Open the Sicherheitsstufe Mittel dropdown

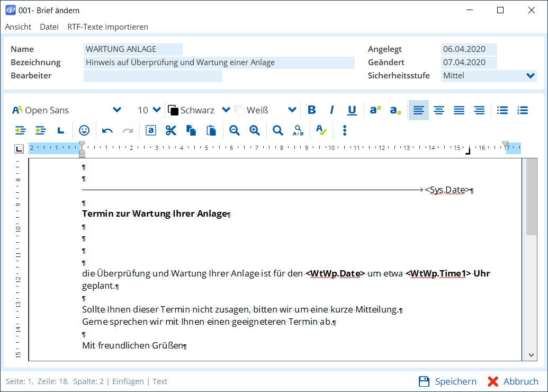531,76
